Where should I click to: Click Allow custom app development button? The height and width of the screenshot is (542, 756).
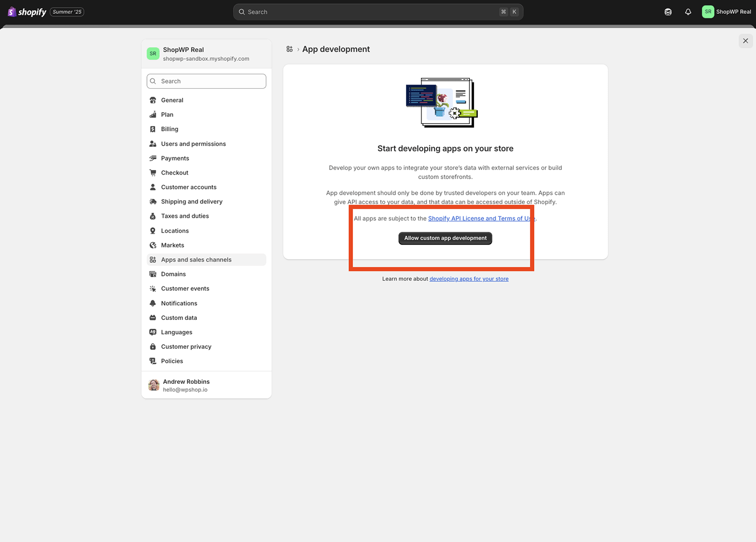(445, 238)
